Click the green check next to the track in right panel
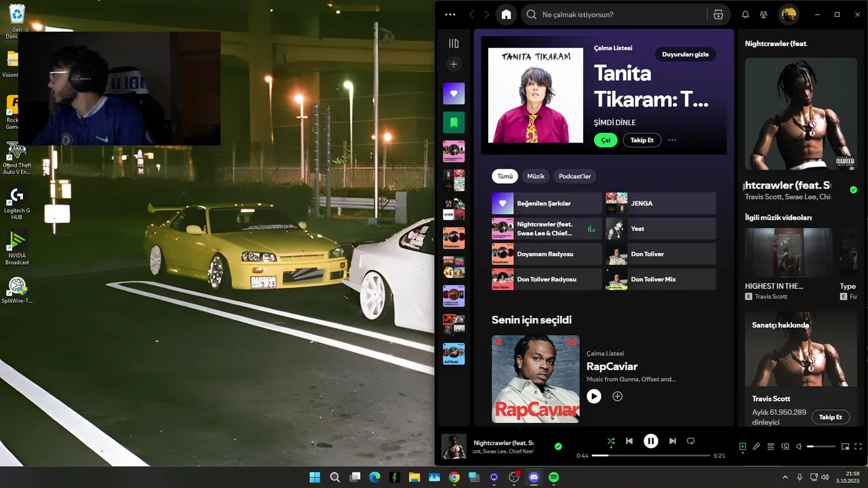This screenshot has height=488, width=868. click(x=853, y=190)
